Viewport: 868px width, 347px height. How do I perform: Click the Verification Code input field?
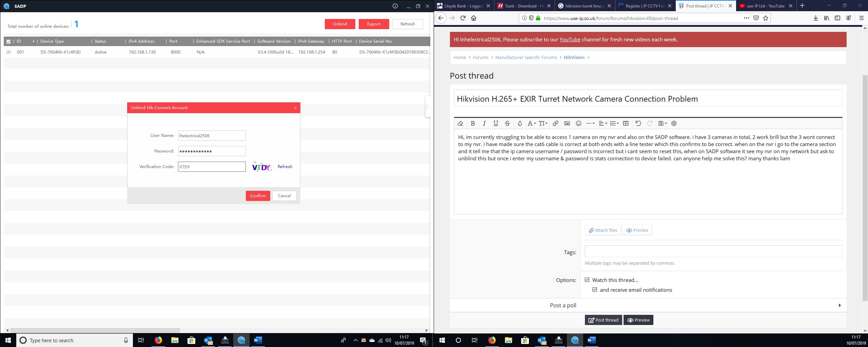(212, 167)
